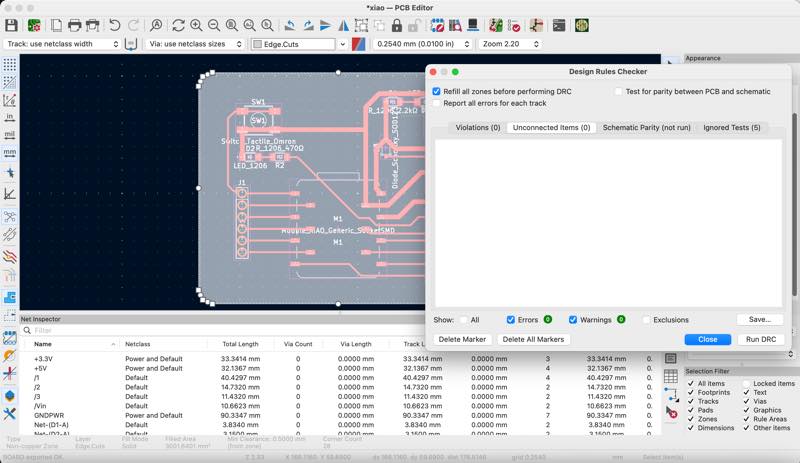Open the Via size dropdown
800x463 pixels.
click(x=194, y=44)
